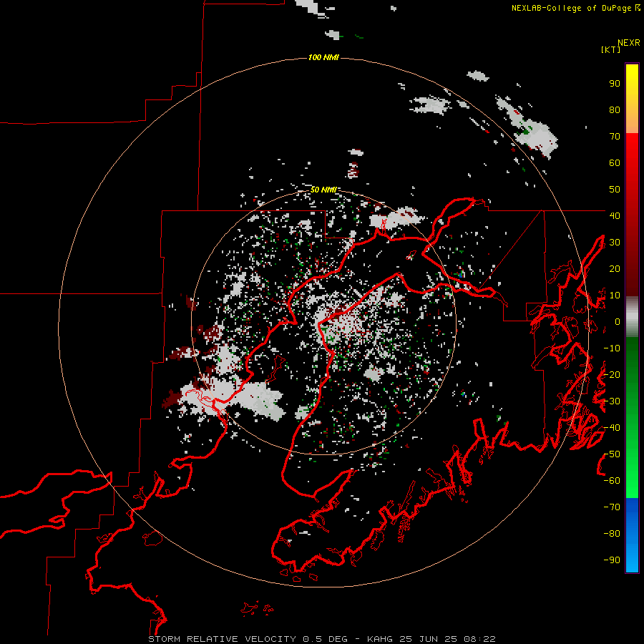Click the -90 value on the velocity scale
644x644 pixels.
pyautogui.click(x=612, y=560)
